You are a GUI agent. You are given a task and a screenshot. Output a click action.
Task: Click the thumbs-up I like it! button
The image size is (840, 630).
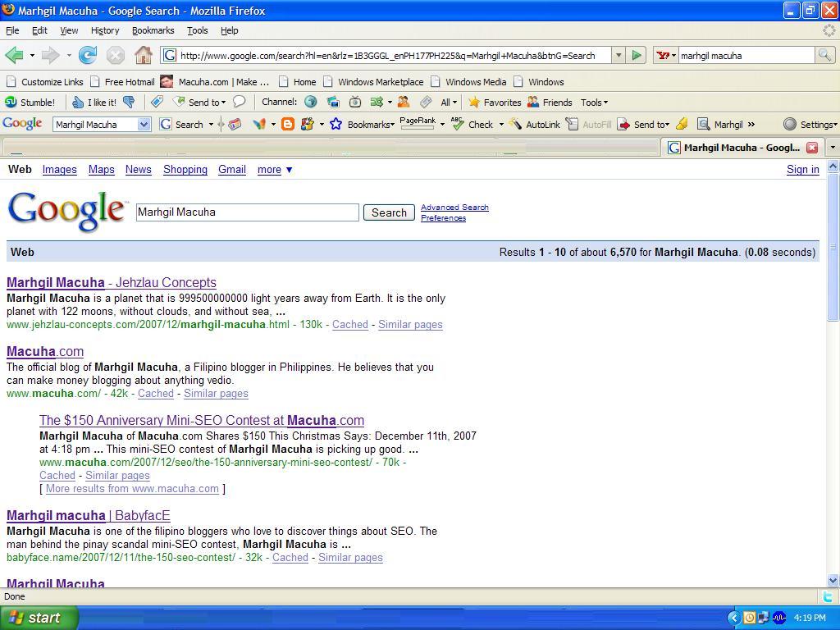pos(94,103)
